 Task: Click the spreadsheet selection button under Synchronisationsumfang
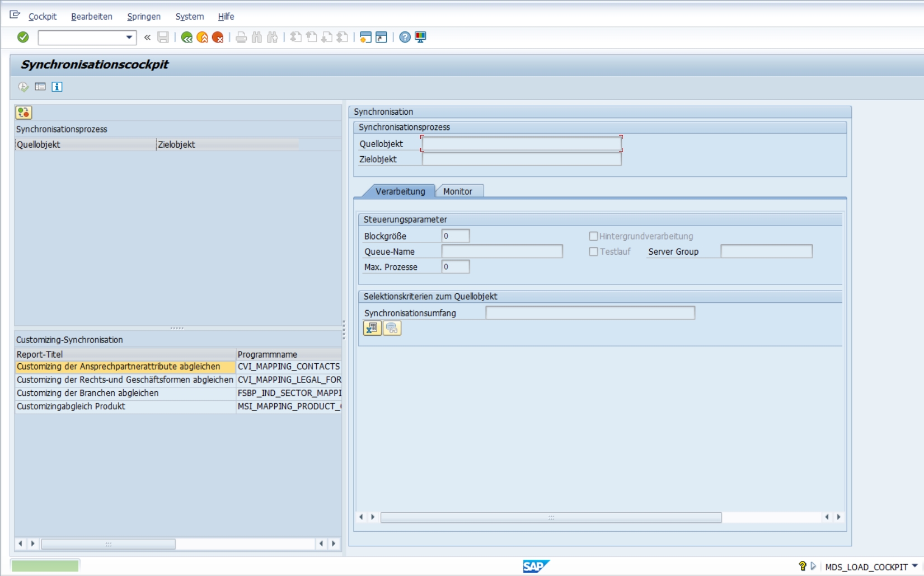[x=372, y=329]
